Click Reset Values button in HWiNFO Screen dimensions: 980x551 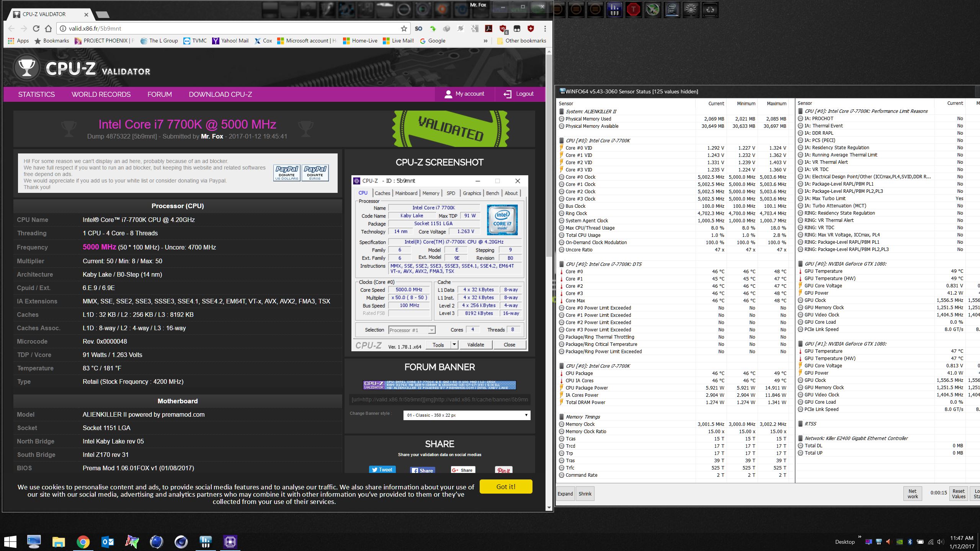[959, 494]
